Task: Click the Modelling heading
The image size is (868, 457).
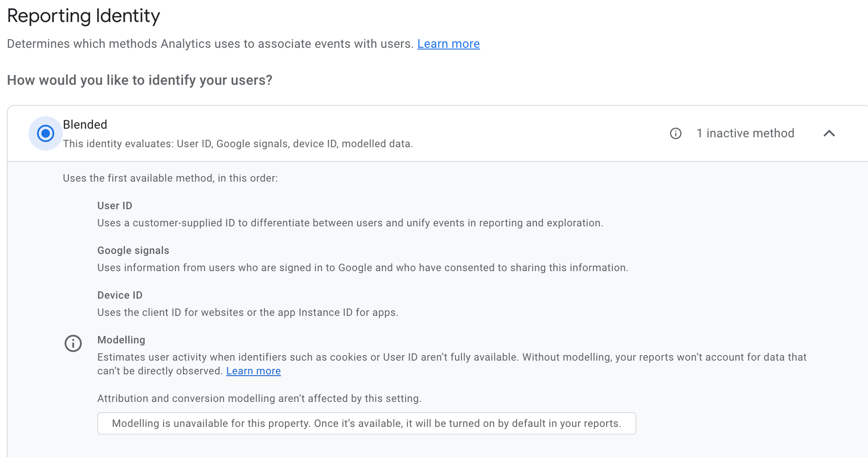Action: coord(121,340)
